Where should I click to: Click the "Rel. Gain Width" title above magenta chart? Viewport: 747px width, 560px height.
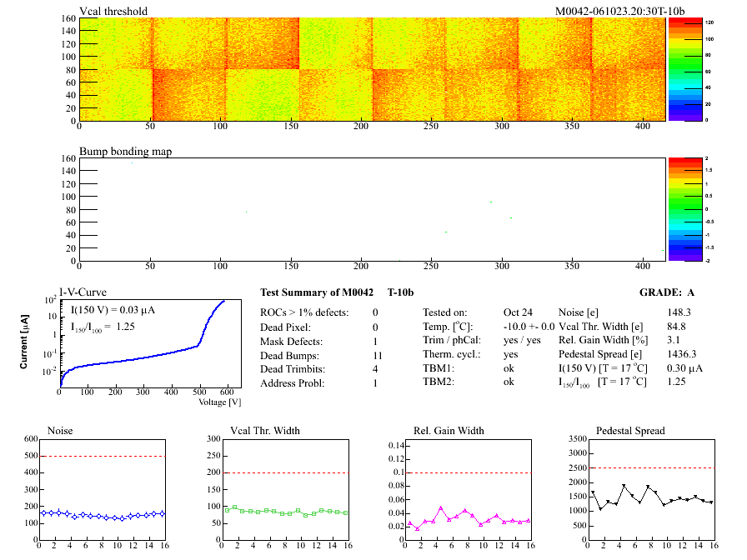[x=449, y=431]
